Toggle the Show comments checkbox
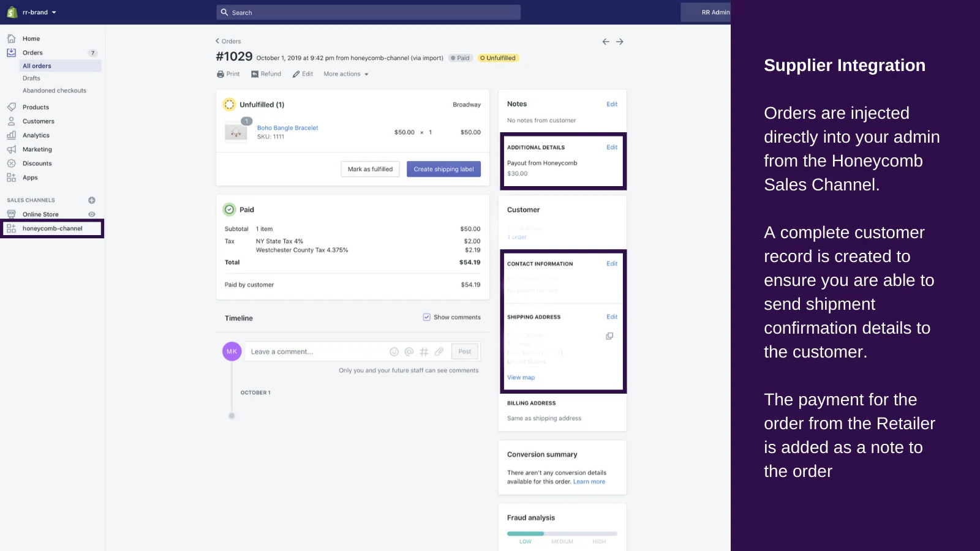The height and width of the screenshot is (551, 980). click(x=426, y=317)
